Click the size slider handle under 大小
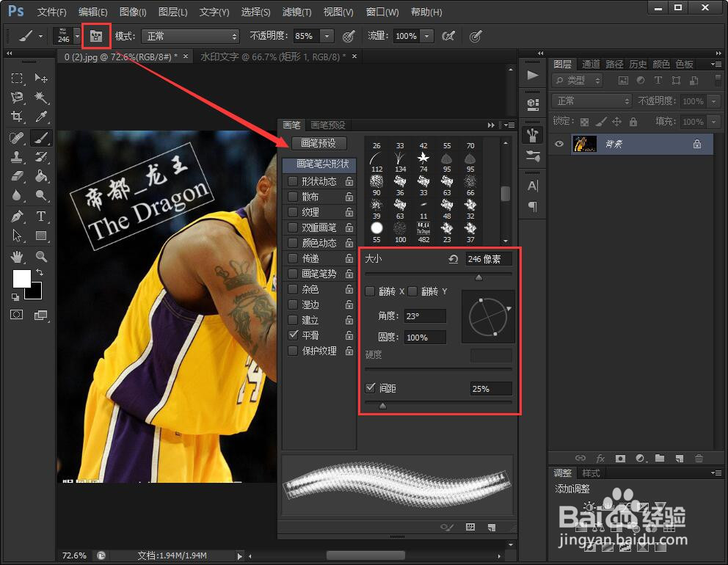This screenshot has height=565, width=728. click(x=478, y=277)
